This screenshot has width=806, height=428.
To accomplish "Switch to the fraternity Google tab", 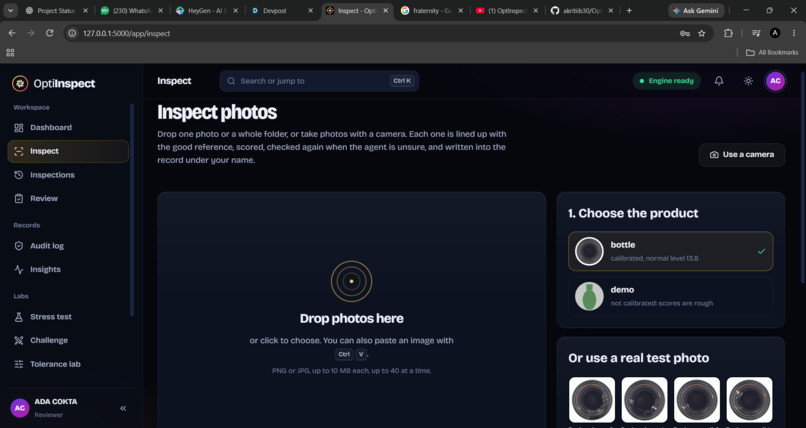I will [432, 11].
